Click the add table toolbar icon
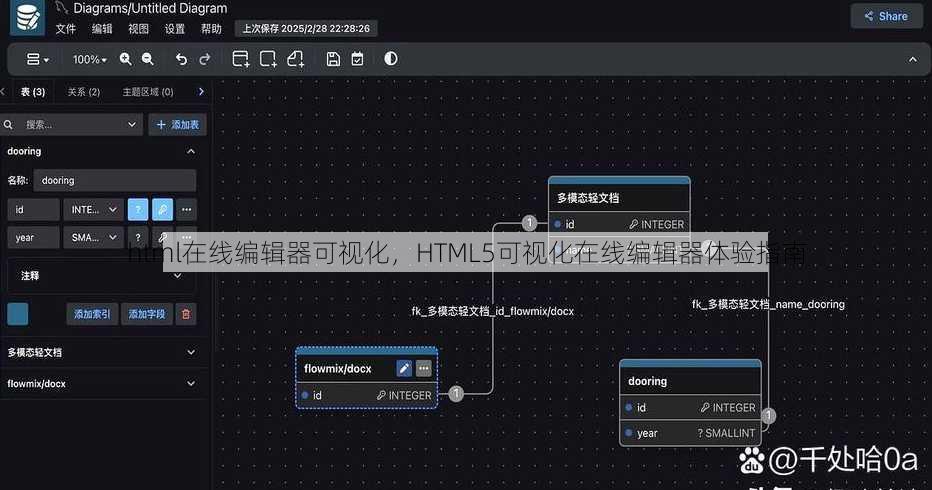Screen dimensions: 932x490 (240, 59)
